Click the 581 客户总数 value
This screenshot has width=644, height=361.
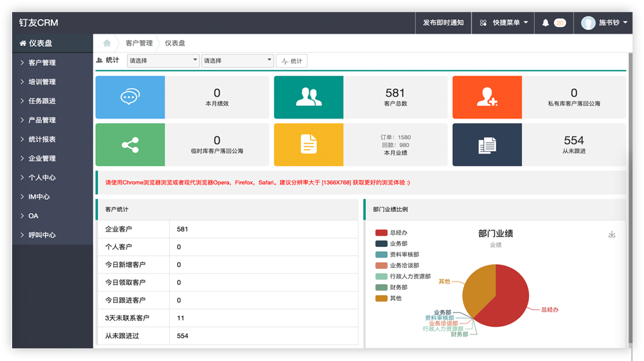click(395, 93)
